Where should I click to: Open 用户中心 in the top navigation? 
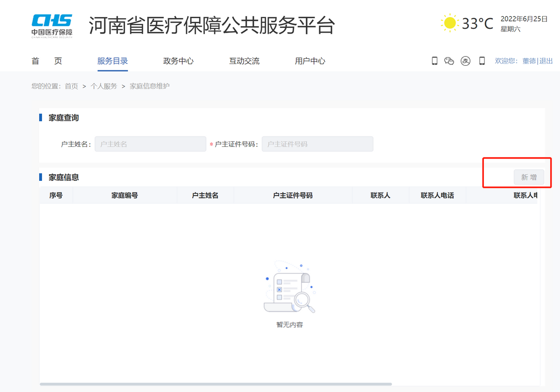(x=310, y=61)
